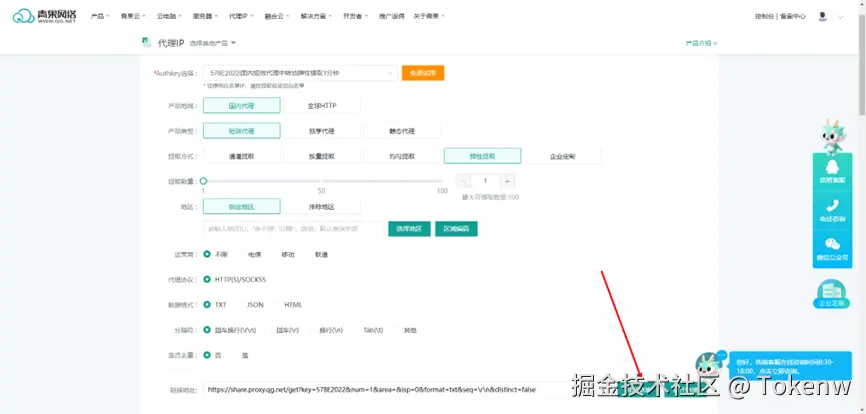The image size is (866, 414).
Task: Expand the 青果云 navigation menu
Action: (133, 17)
